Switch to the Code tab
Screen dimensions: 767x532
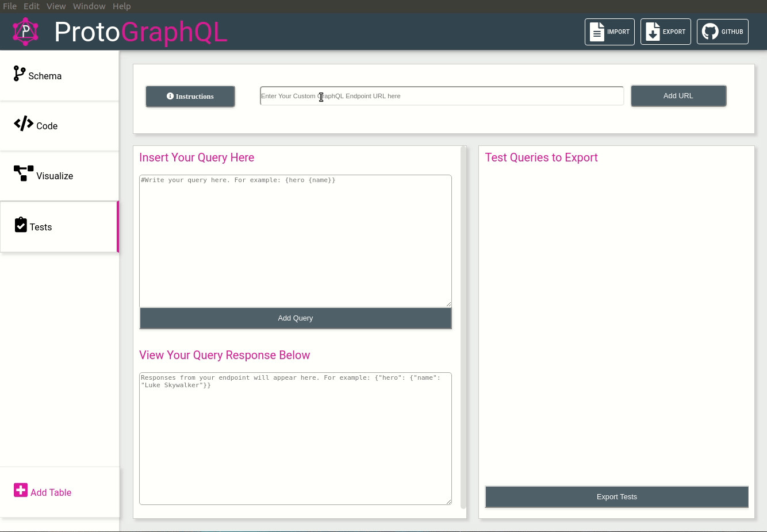(x=59, y=126)
